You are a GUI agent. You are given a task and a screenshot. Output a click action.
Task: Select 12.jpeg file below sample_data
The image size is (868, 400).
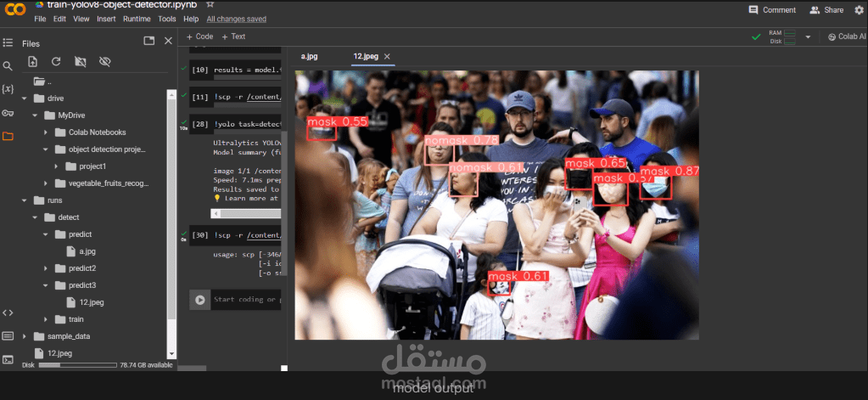coord(53,353)
